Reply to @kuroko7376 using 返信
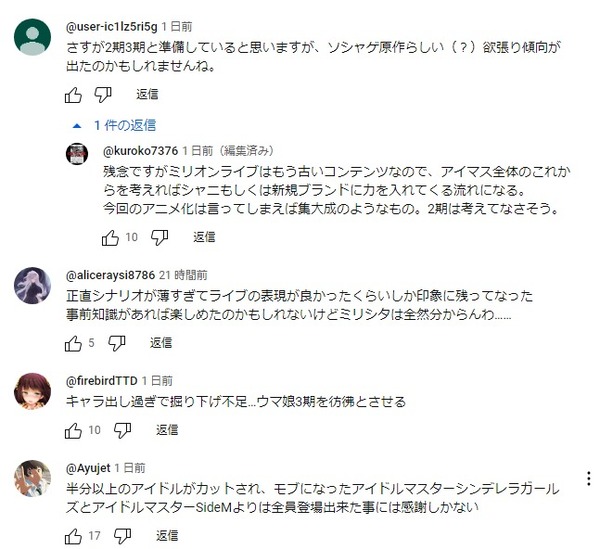This screenshot has width=600, height=549. click(x=204, y=237)
